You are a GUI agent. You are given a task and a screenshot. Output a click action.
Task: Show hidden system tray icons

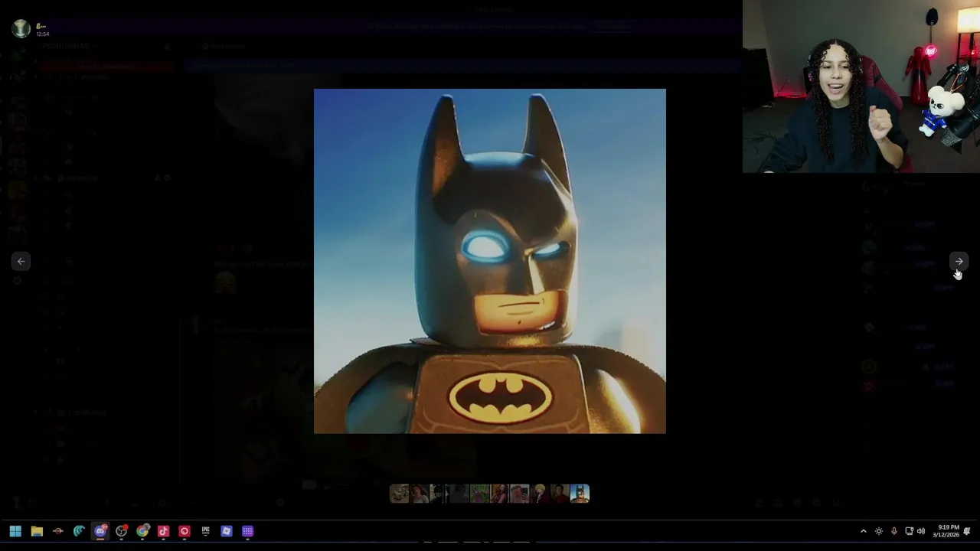(864, 531)
